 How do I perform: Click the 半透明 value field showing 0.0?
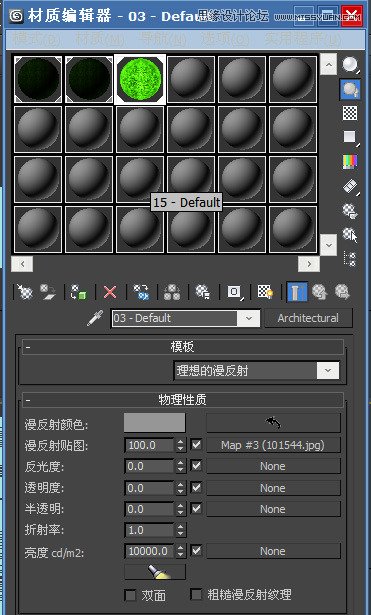(x=149, y=509)
